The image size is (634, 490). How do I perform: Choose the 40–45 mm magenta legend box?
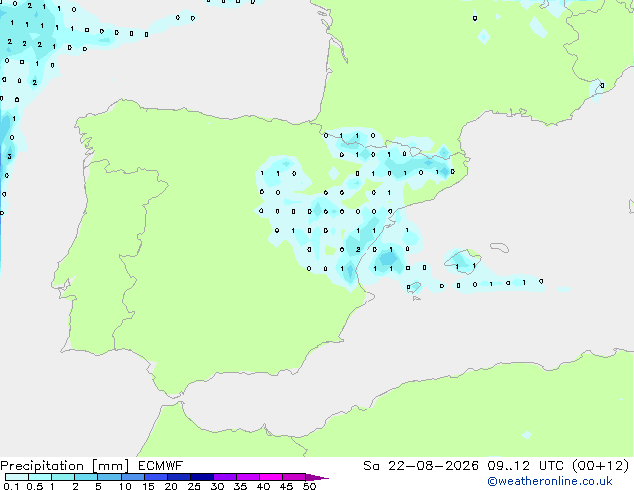(271, 477)
